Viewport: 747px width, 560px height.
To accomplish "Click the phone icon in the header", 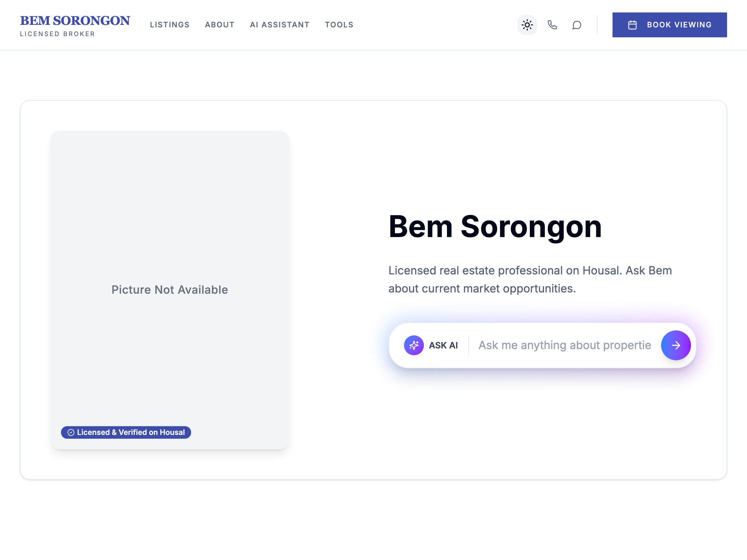I will [x=552, y=25].
